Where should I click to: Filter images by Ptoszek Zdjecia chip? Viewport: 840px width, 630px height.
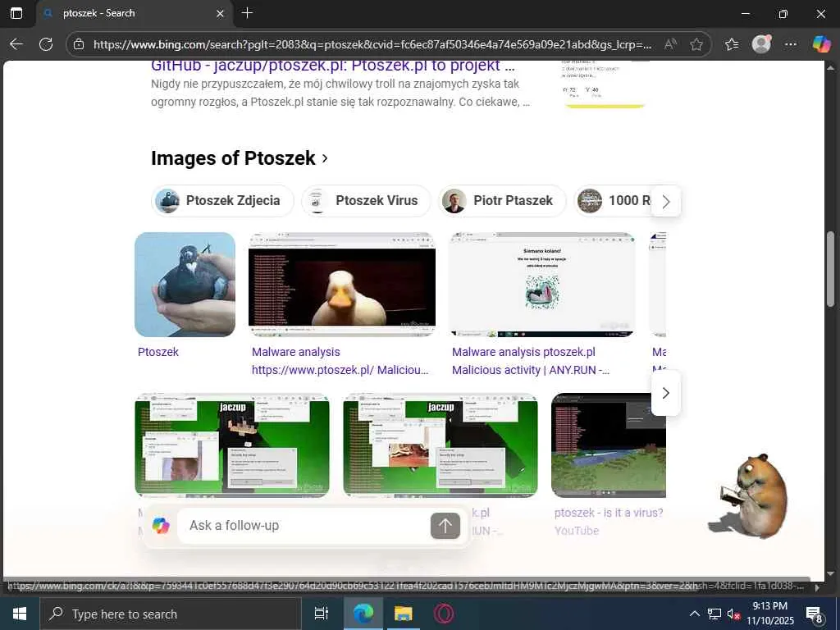(x=222, y=200)
